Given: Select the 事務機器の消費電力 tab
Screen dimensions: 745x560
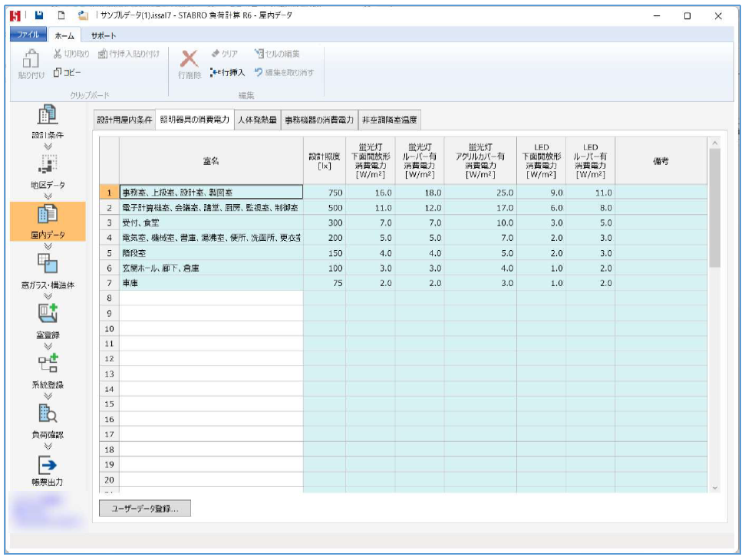Looking at the screenshot, I should pyautogui.click(x=319, y=120).
